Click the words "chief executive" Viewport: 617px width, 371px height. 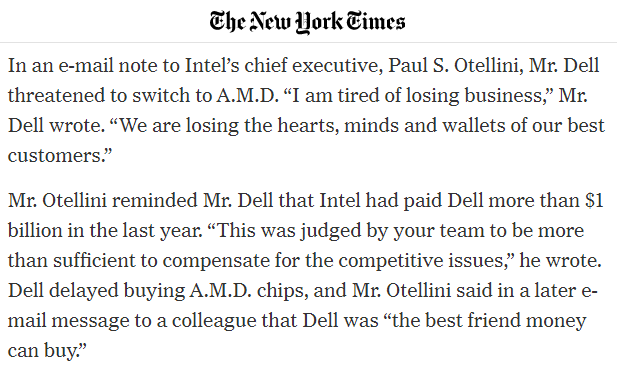[x=311, y=65]
